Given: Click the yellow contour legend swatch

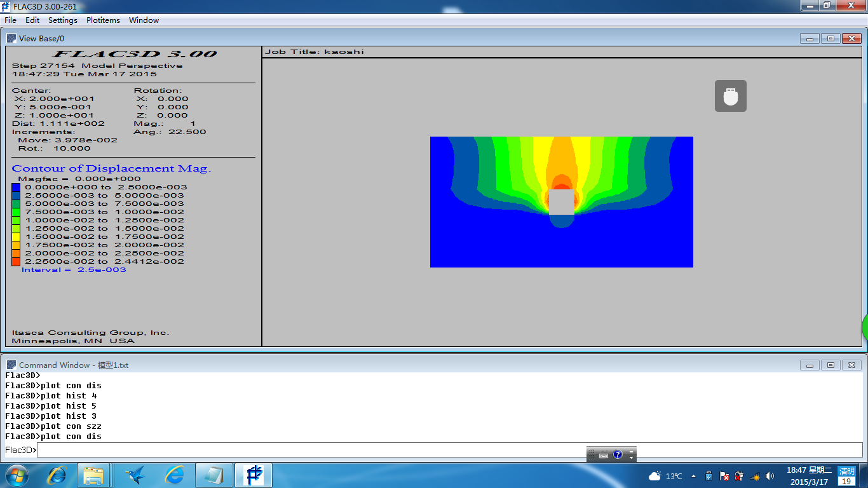Looking at the screenshot, I should [x=16, y=236].
